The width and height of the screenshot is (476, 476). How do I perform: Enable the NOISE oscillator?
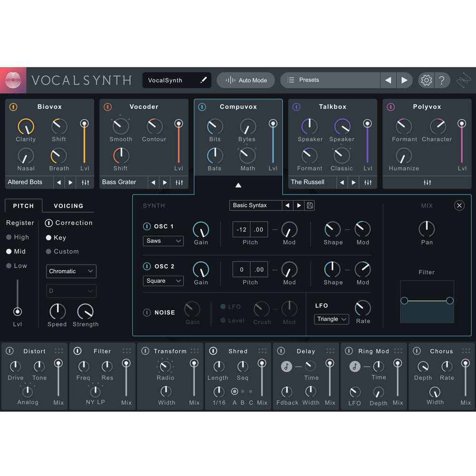click(147, 312)
